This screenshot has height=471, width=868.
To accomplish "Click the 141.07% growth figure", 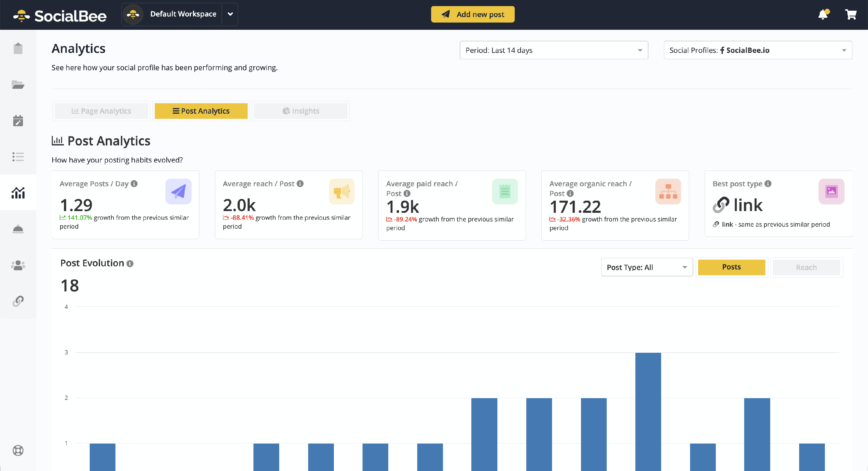I will click(80, 217).
